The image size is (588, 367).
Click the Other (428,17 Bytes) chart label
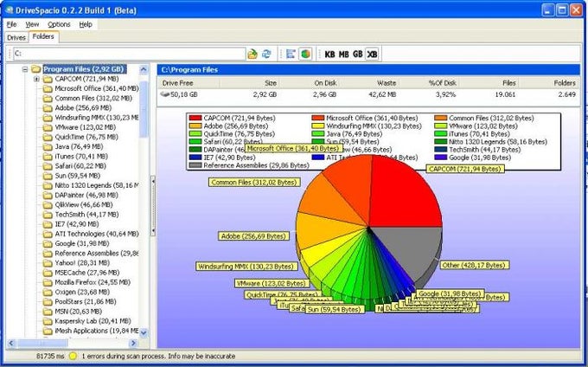coord(475,266)
